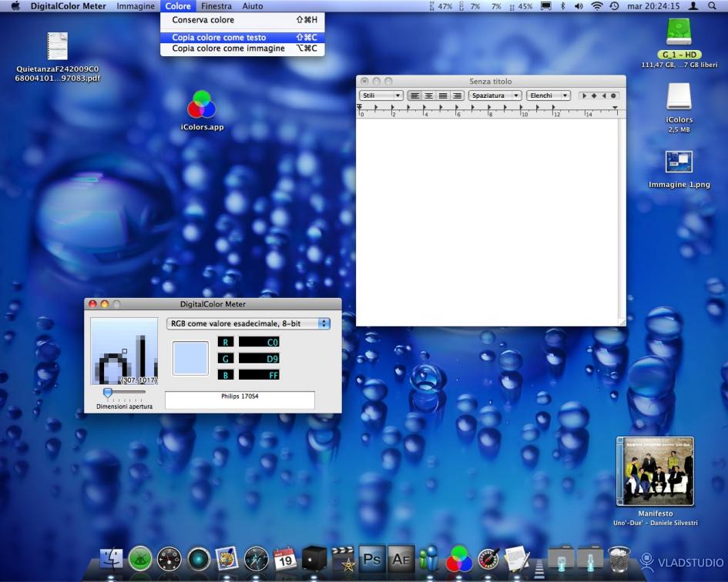Open the Trash in the dock
Screen dimensions: 728x582
click(619, 558)
